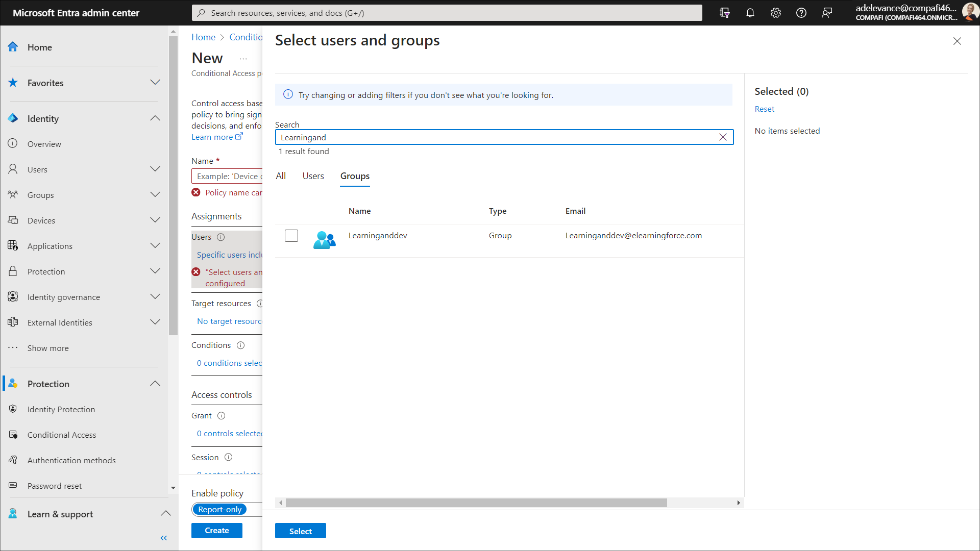980x551 pixels.
Task: Collapse the Identity section
Action: click(x=155, y=118)
